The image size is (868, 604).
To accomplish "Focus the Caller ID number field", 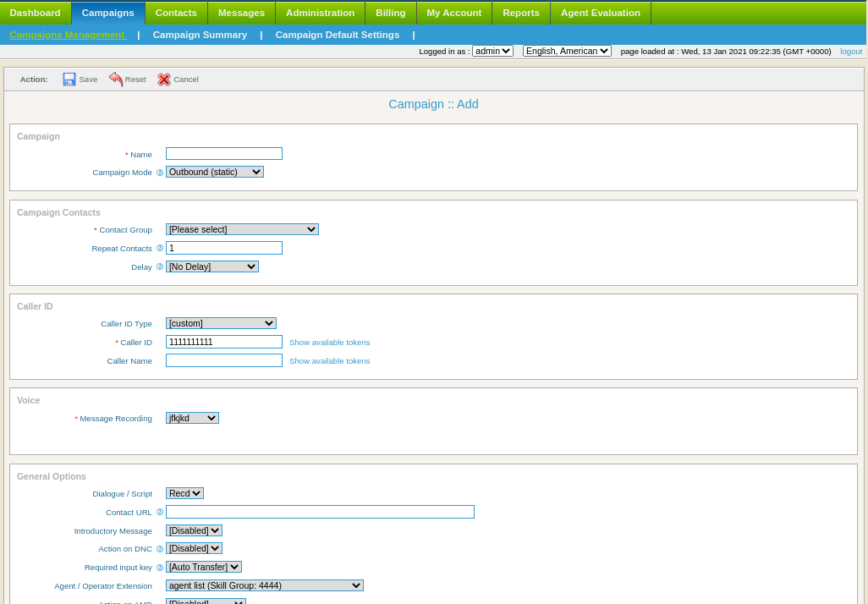I will [x=224, y=342].
